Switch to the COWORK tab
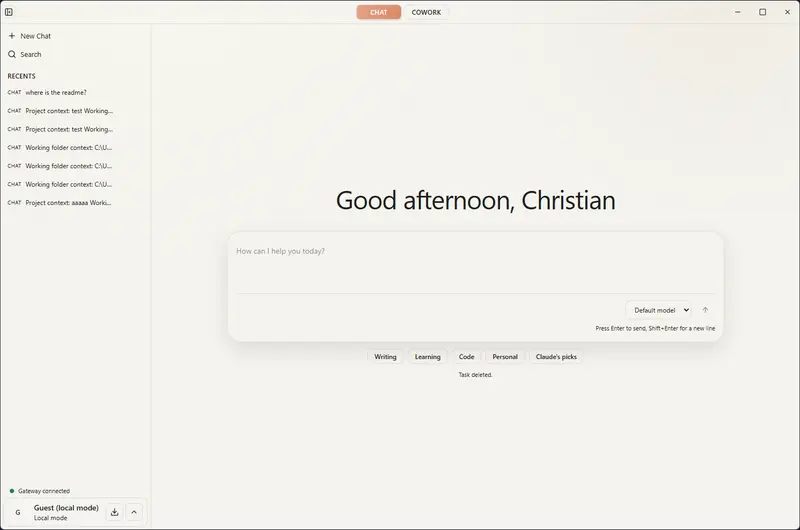 click(426, 12)
